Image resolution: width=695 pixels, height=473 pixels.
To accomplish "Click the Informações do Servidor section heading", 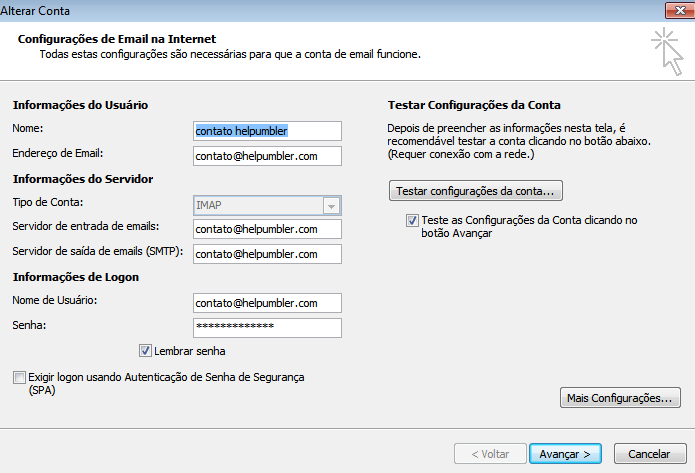I will point(82,179).
